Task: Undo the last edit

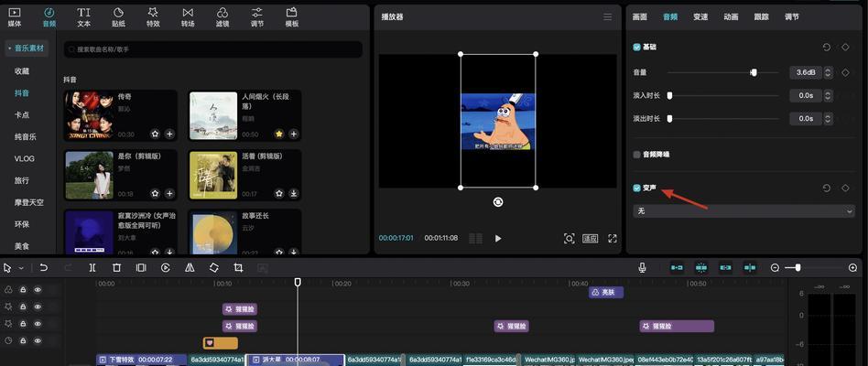Action: pos(44,267)
